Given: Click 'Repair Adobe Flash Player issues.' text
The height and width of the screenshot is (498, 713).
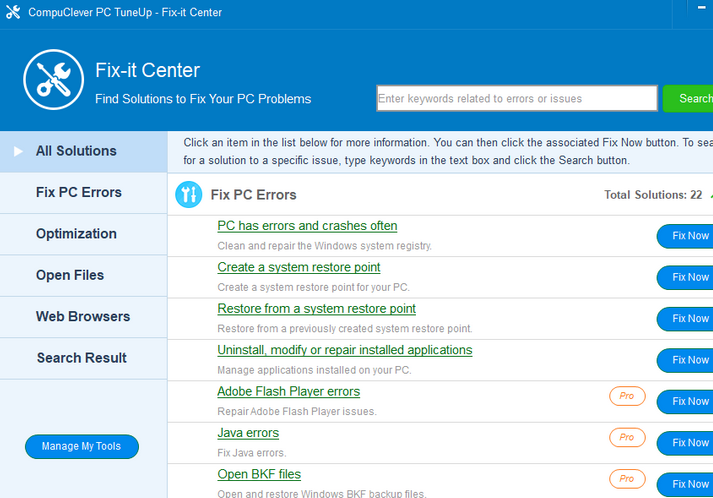Looking at the screenshot, I should click(x=297, y=412).
